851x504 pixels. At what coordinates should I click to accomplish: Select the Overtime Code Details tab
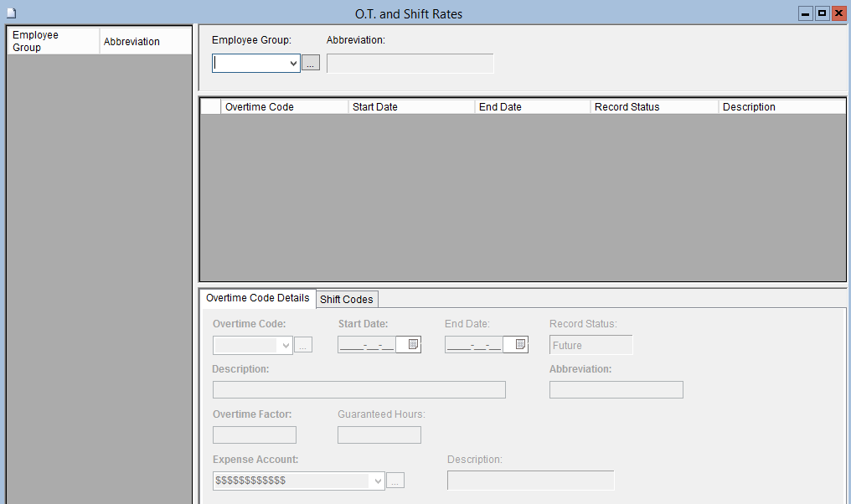click(258, 298)
